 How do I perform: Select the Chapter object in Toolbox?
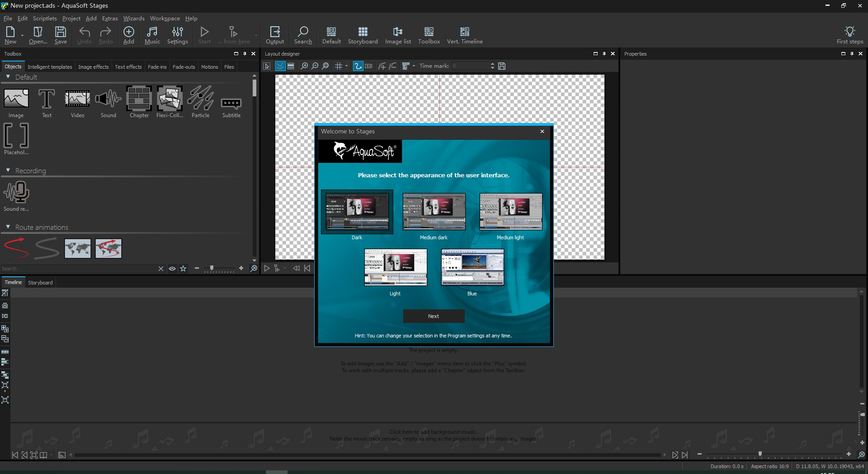coord(139,103)
